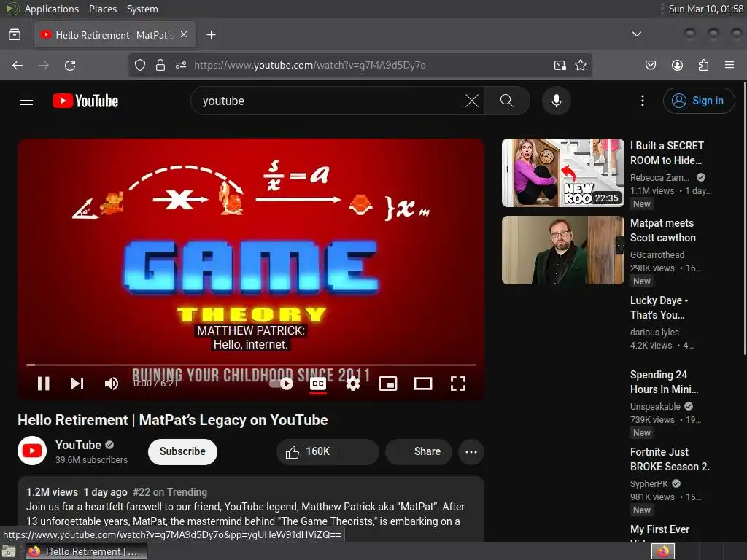
Task: Open picture-in-picture icon in address bar
Action: 560,65
